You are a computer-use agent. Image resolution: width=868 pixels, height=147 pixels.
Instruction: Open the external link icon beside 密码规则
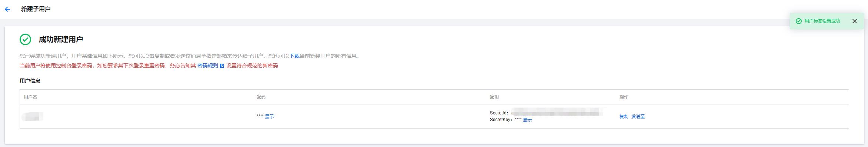(x=222, y=66)
